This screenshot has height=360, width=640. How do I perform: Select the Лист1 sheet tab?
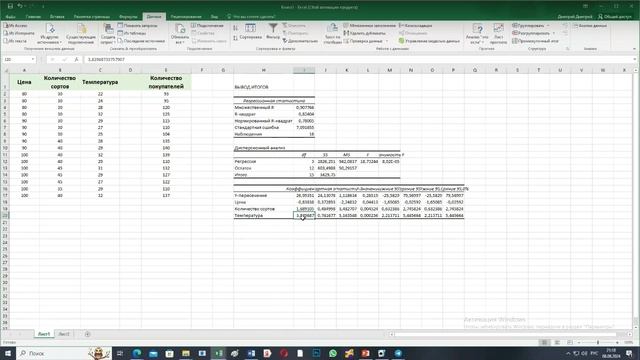click(44, 334)
